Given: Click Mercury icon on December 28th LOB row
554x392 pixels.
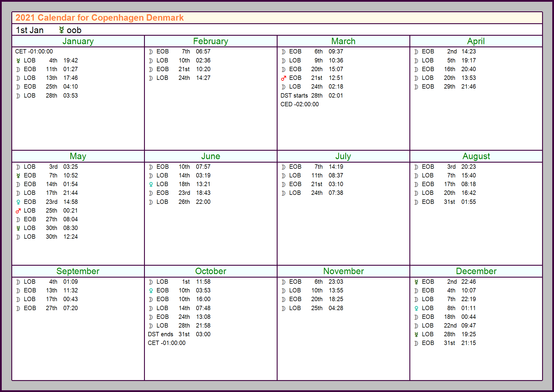Looking at the screenshot, I should point(416,335).
